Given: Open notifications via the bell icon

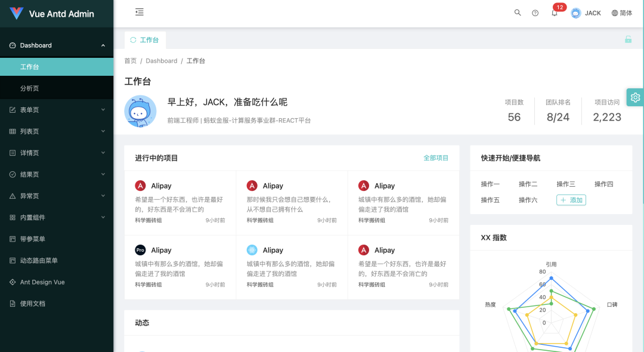Looking at the screenshot, I should pos(554,14).
